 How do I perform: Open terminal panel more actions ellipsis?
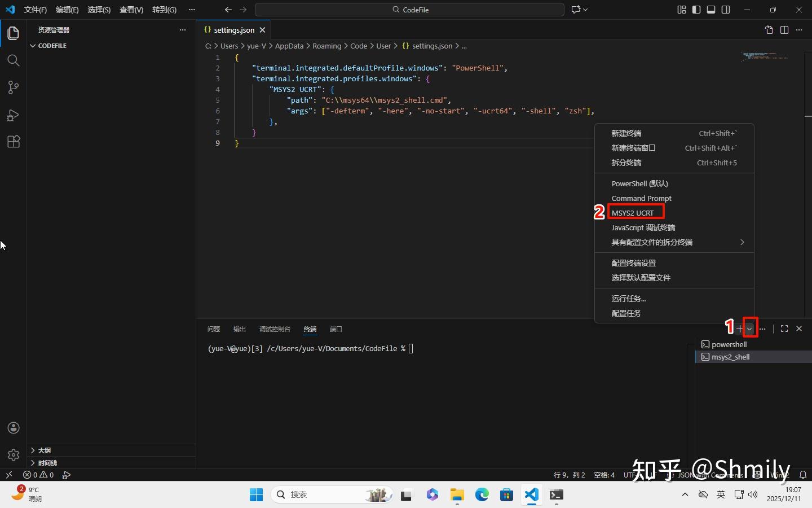(763, 329)
